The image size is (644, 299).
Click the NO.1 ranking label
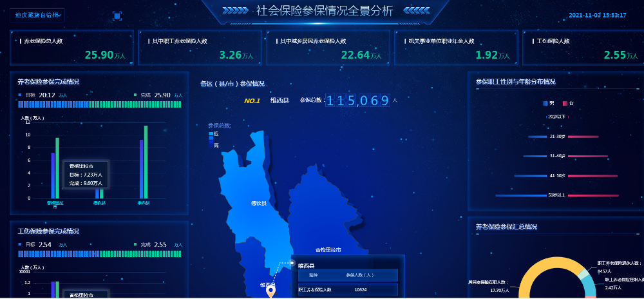252,101
